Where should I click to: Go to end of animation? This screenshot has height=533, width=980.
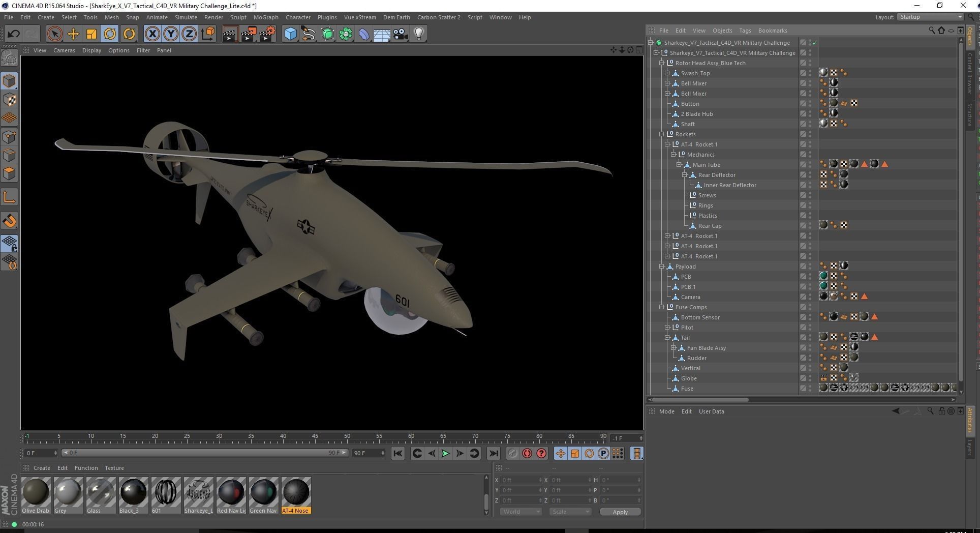(x=493, y=453)
